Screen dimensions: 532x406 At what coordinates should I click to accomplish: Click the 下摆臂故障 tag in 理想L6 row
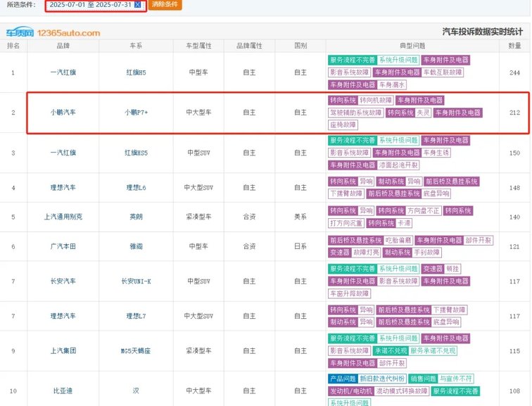point(346,194)
